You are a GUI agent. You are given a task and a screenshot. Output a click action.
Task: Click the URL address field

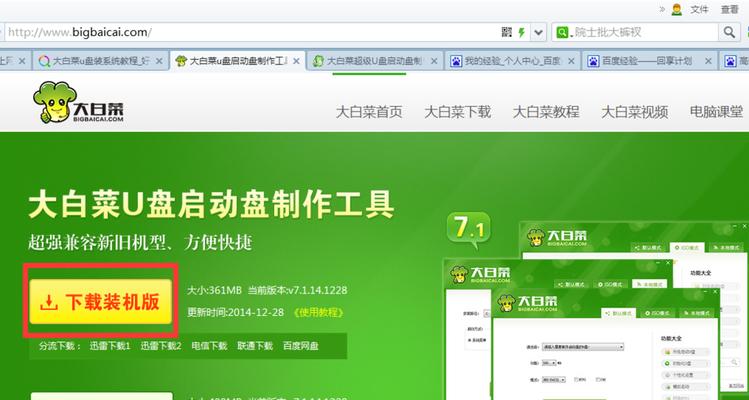point(251,32)
